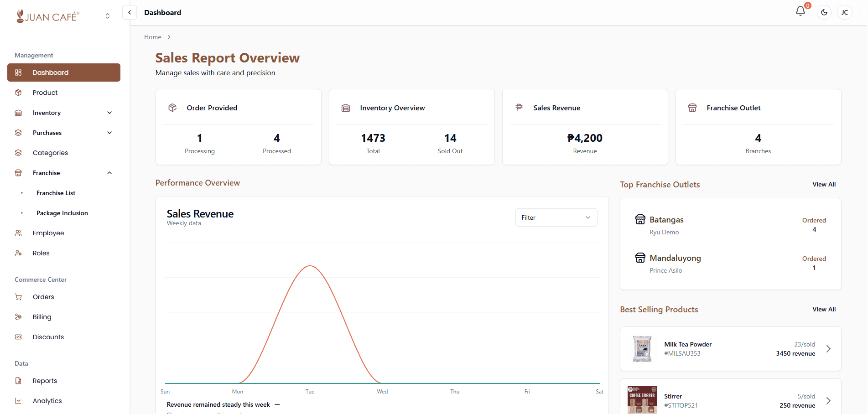Image resolution: width=868 pixels, height=414 pixels.
Task: Toggle dark mode with the moon icon
Action: [x=824, y=12]
